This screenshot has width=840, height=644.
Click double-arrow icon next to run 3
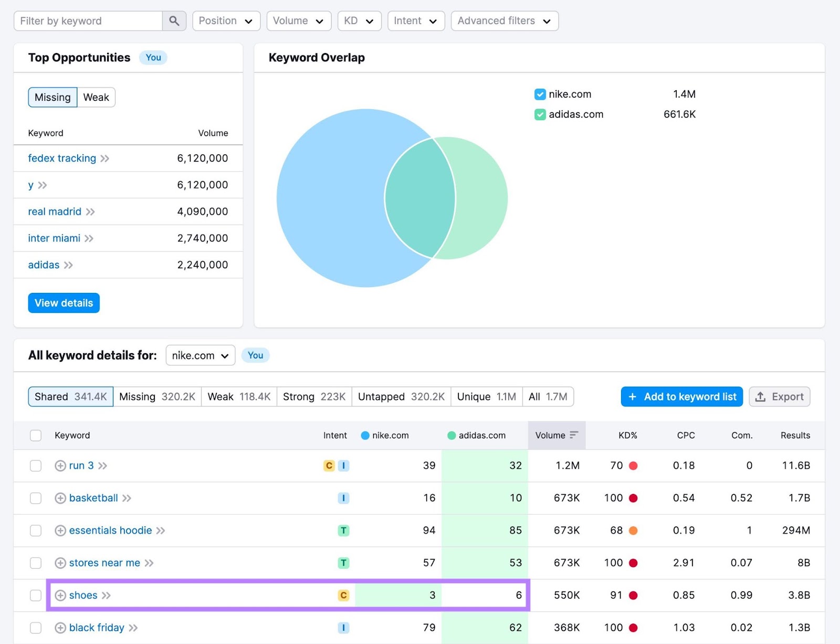click(103, 466)
